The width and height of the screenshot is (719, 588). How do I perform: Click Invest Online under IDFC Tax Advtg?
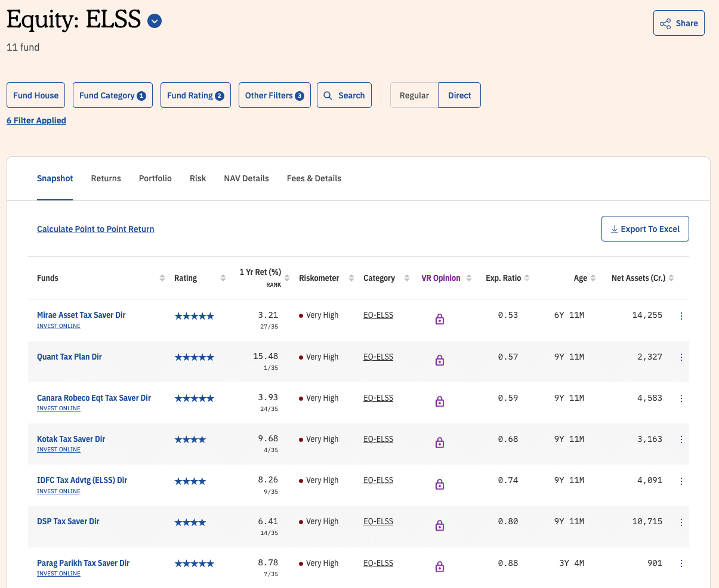pos(58,491)
